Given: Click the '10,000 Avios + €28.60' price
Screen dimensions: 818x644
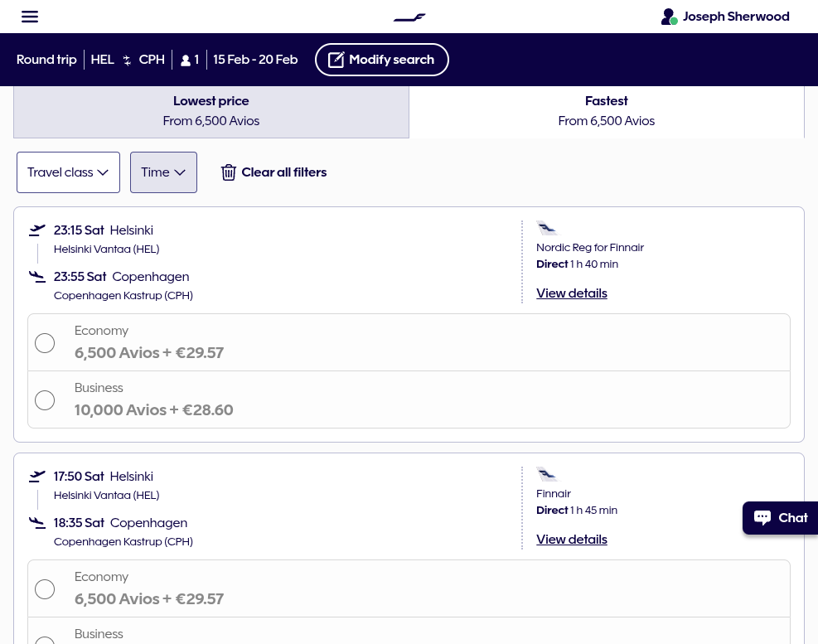Looking at the screenshot, I should 154,410.
